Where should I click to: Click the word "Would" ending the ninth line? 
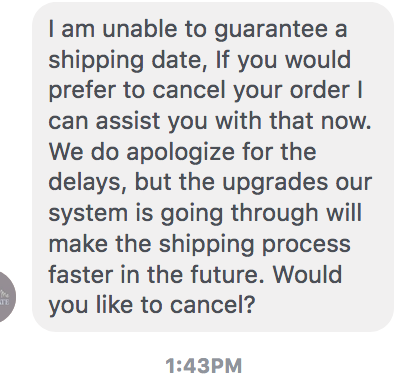pos(308,275)
